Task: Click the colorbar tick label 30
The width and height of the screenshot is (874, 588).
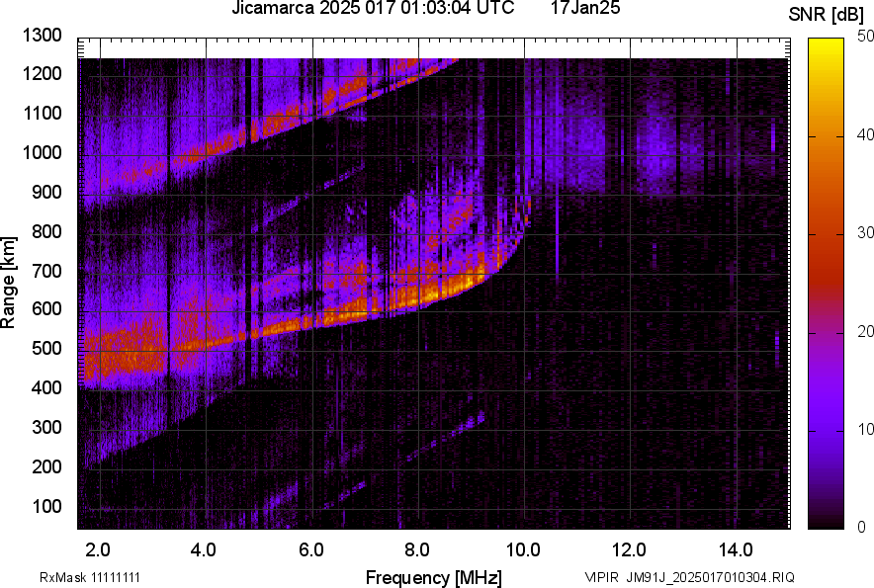Action: (x=865, y=232)
